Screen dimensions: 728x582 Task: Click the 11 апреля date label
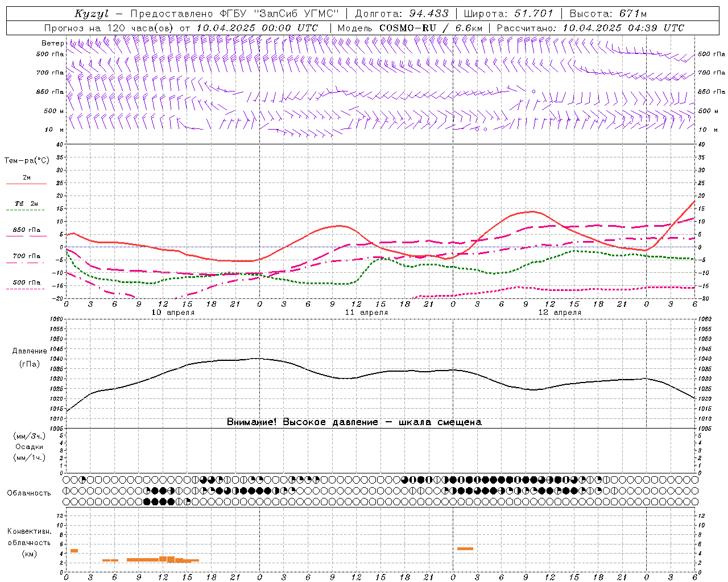pyautogui.click(x=366, y=313)
